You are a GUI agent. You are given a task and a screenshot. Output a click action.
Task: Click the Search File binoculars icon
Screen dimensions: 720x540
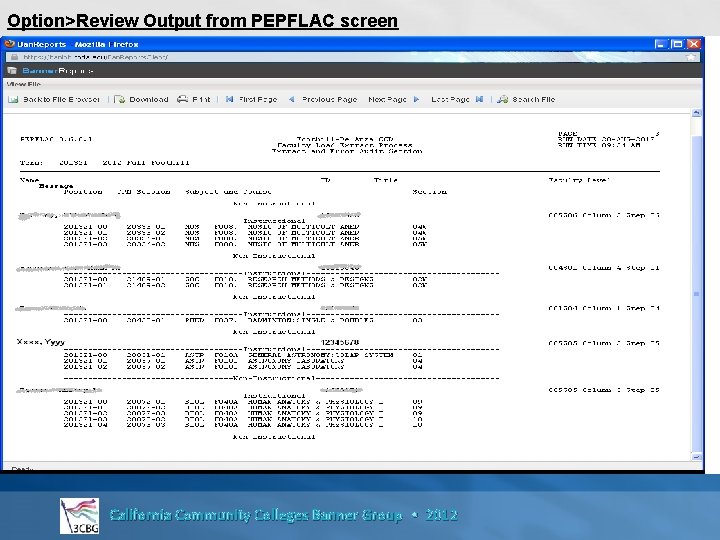pyautogui.click(x=503, y=99)
